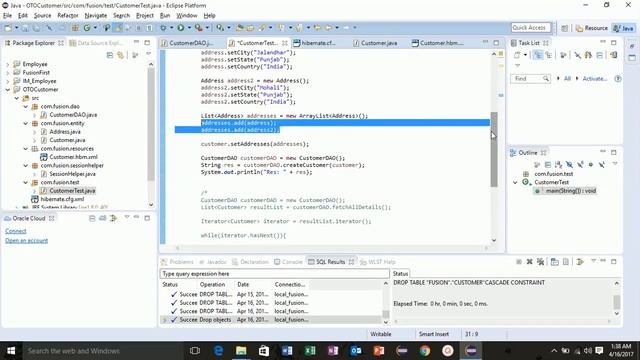This screenshot has height=360, width=640.
Task: Click the back navigation arrow icon
Action: click(x=328, y=28)
